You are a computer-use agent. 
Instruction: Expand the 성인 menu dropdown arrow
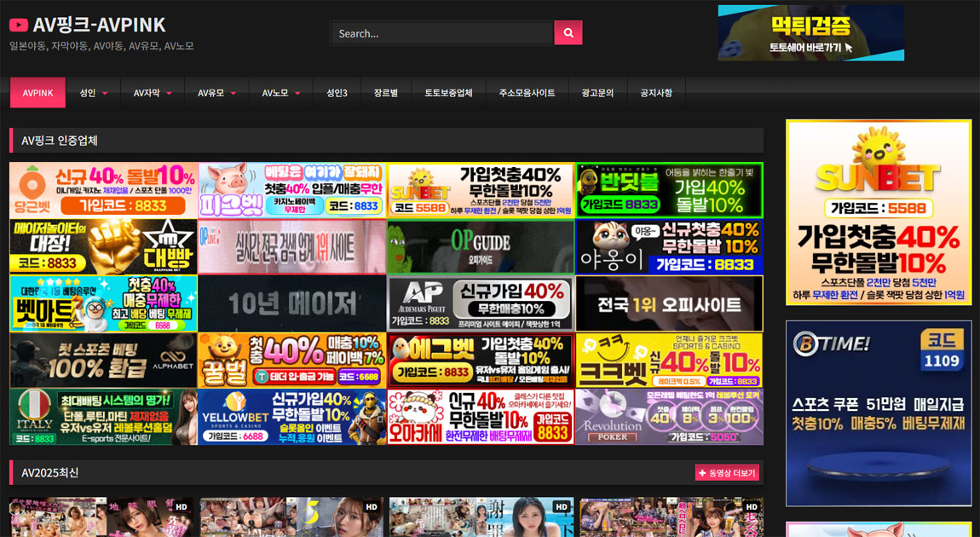pyautogui.click(x=105, y=93)
